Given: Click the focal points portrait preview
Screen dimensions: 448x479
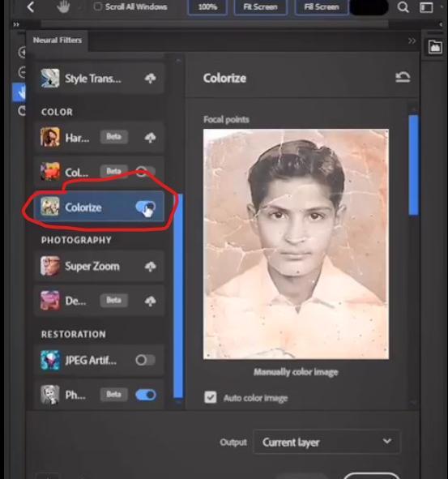Looking at the screenshot, I should tap(296, 244).
